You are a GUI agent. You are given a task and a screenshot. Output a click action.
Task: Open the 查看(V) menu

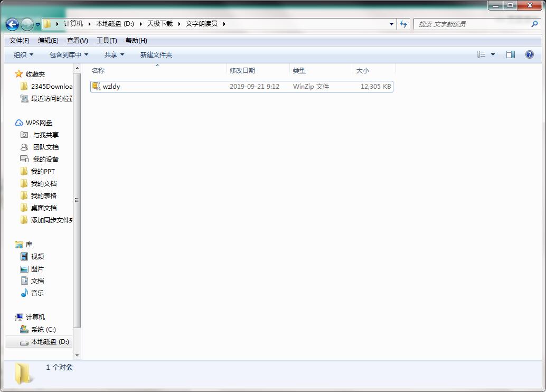click(x=77, y=41)
